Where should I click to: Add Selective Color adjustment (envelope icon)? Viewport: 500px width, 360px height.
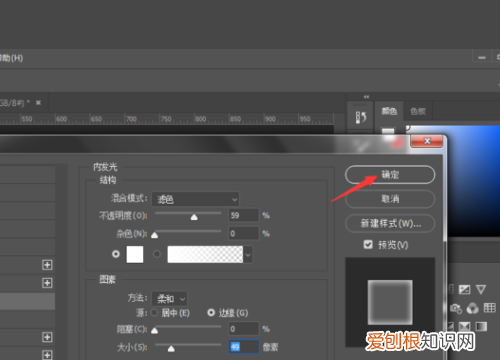coord(464,326)
